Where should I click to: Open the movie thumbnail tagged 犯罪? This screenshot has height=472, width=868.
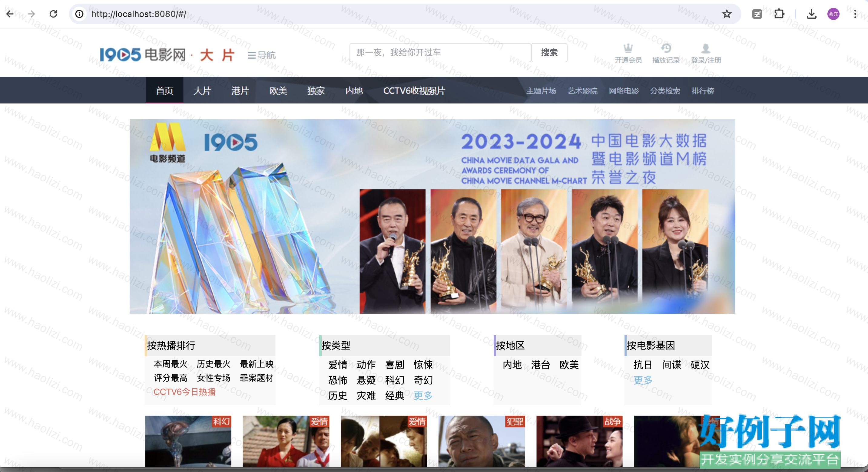tap(482, 441)
